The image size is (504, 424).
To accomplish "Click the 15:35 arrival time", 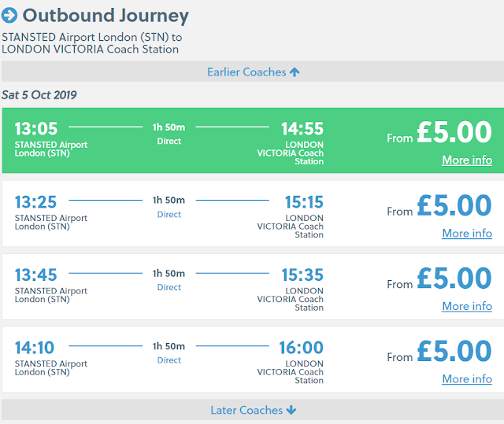I will (x=302, y=275).
